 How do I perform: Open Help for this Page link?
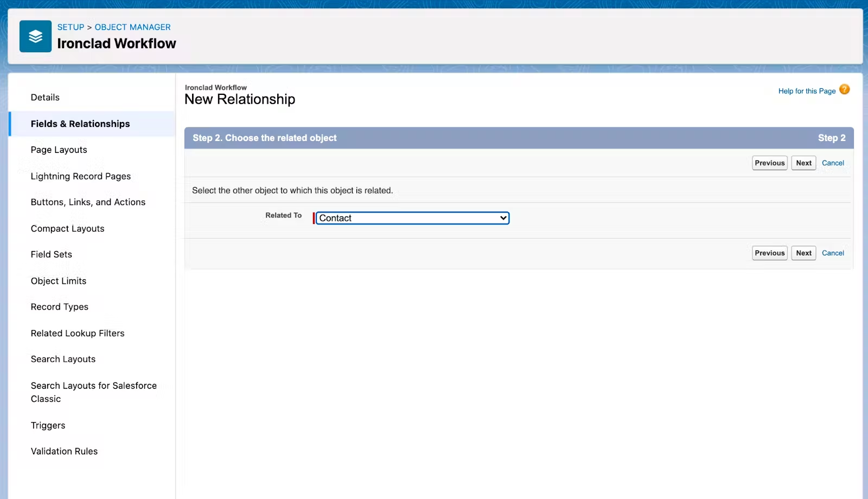(x=807, y=91)
